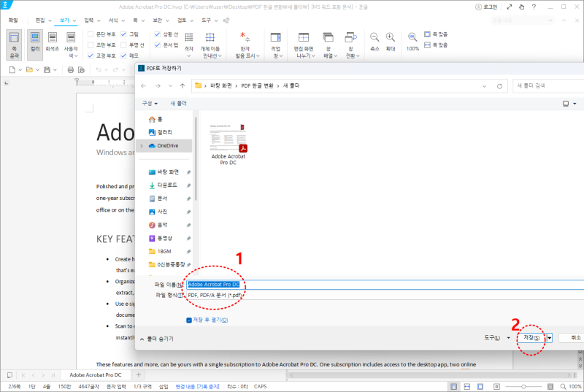The image size is (584, 392).
Task: Click the 작업 창 task pane icon
Action: pyautogui.click(x=276, y=45)
